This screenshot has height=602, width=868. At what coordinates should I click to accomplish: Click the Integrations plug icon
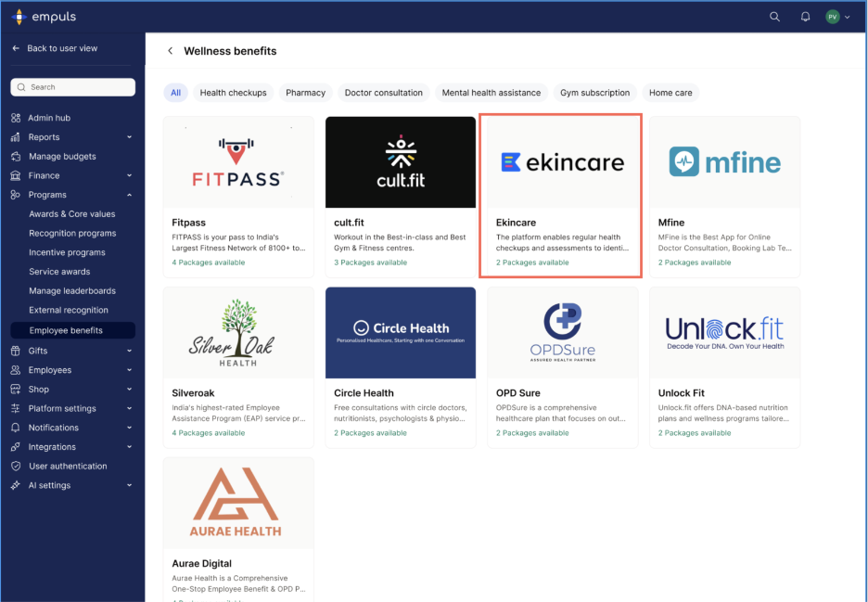coord(16,447)
